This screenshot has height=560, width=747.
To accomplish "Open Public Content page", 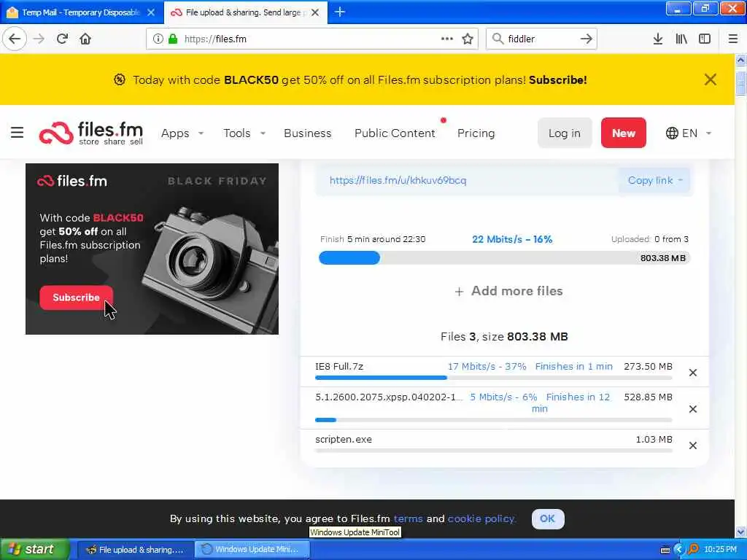I will coord(395,133).
